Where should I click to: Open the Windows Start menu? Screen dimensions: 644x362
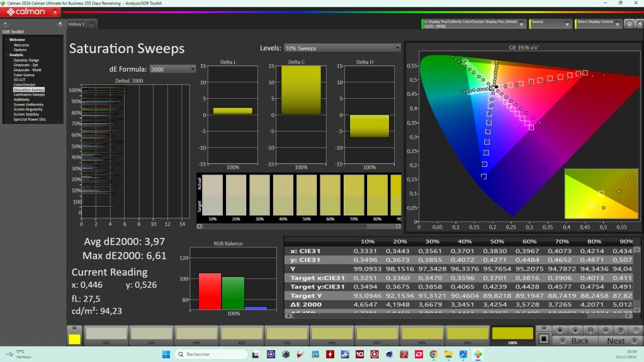[166, 354]
